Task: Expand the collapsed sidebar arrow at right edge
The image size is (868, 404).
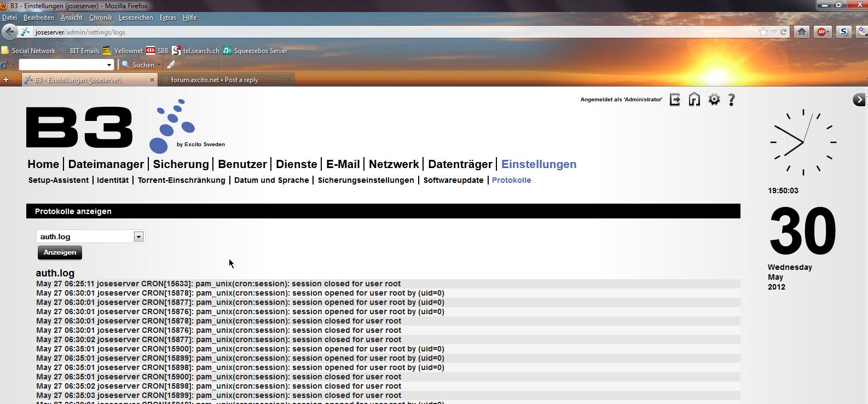Action: click(859, 100)
